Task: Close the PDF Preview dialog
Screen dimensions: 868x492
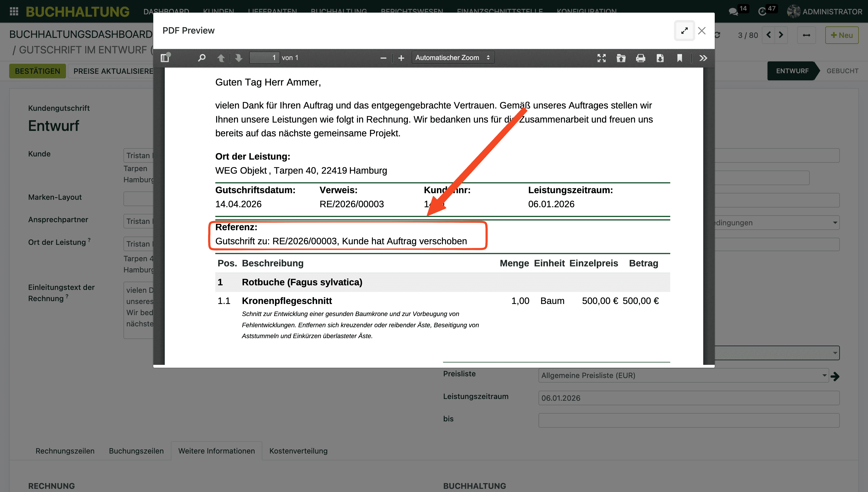Action: tap(702, 31)
